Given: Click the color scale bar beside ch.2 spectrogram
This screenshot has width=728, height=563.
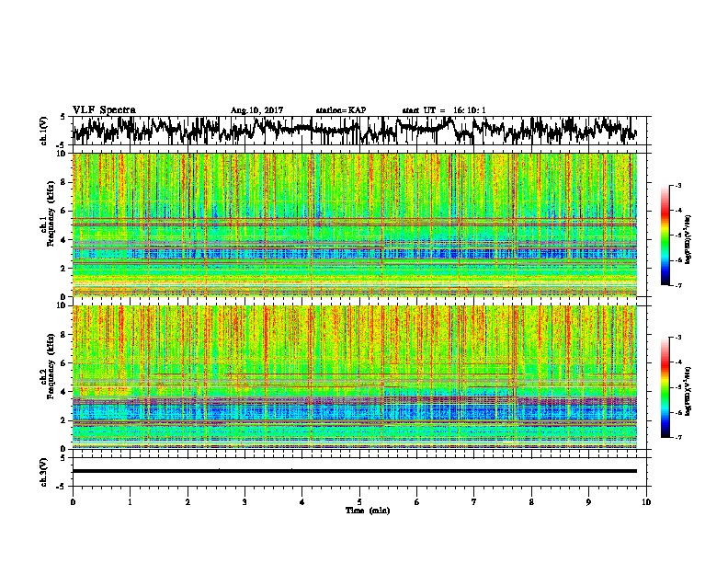Looking at the screenshot, I should coord(665,387).
